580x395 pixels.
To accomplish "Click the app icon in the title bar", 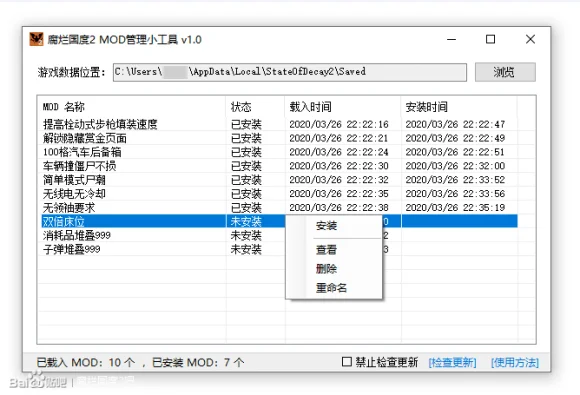I will [x=37, y=39].
